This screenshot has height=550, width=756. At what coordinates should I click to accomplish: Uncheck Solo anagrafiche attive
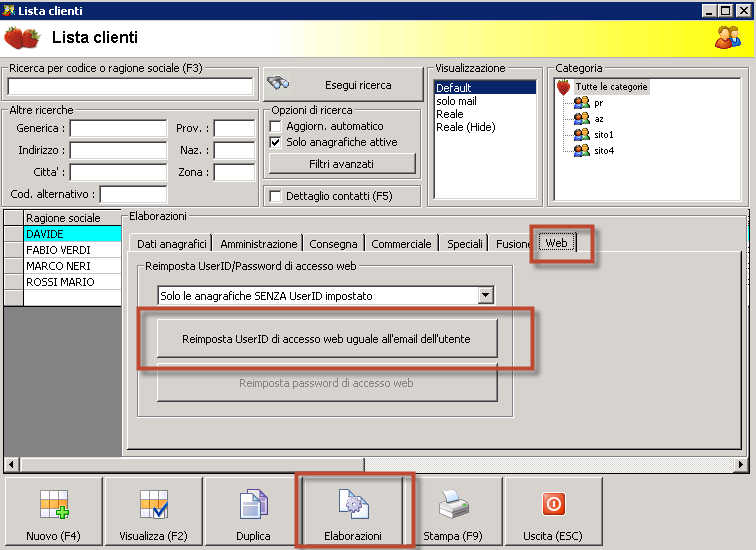pos(275,142)
